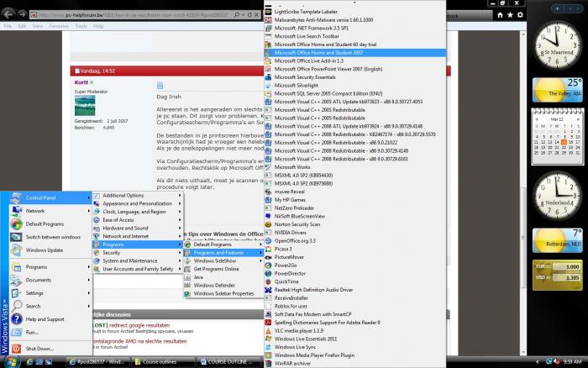The height and width of the screenshot is (368, 588).
Task: Select Microsoft Works in program list
Action: tap(354, 167)
